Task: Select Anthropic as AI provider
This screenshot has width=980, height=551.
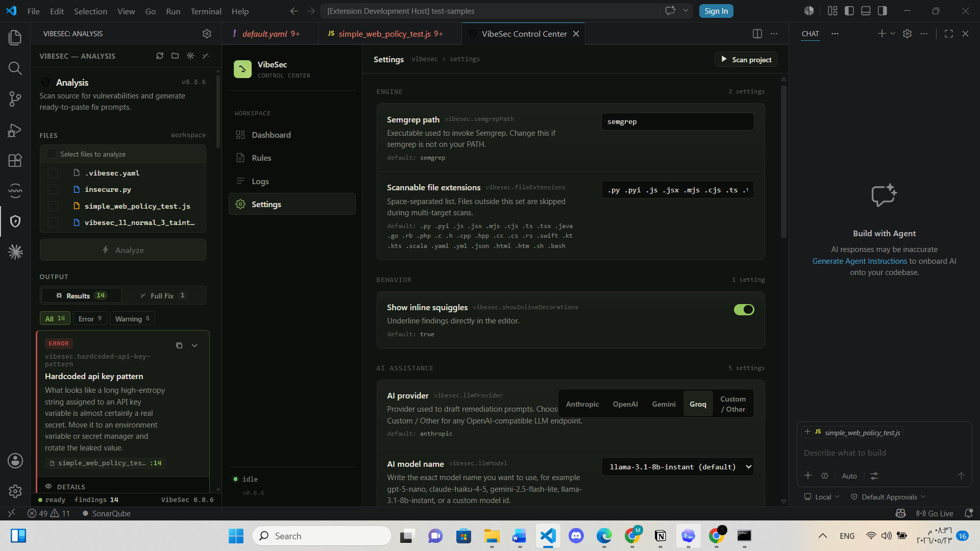Action: click(582, 404)
